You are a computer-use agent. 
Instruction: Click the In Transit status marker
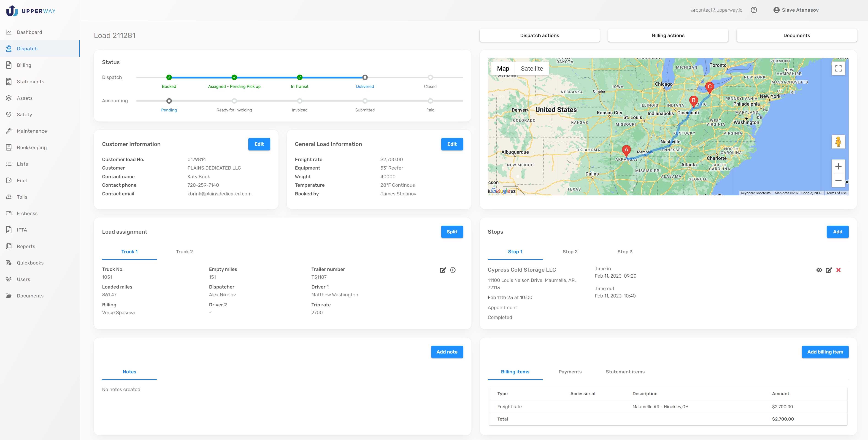300,78
